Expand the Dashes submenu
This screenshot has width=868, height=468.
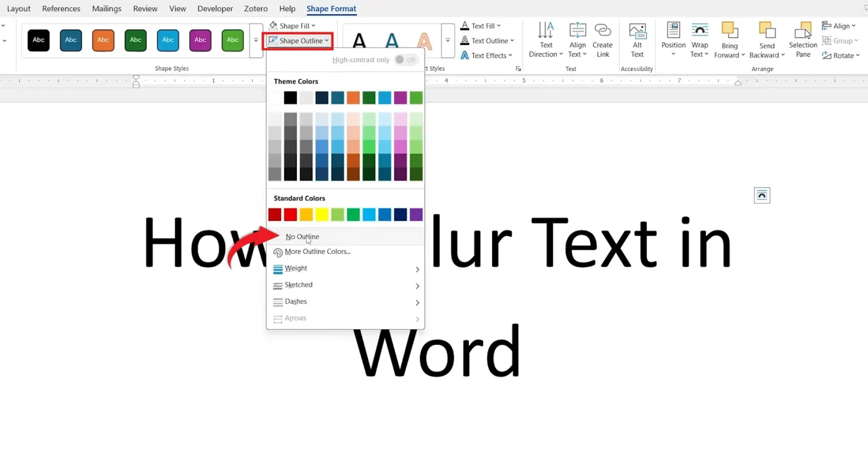click(345, 302)
